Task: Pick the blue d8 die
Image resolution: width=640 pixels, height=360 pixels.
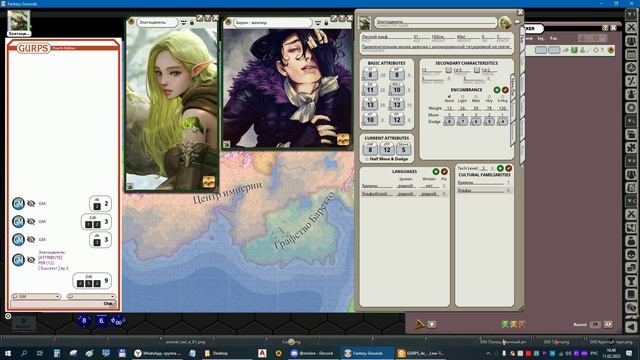Action: click(x=84, y=320)
